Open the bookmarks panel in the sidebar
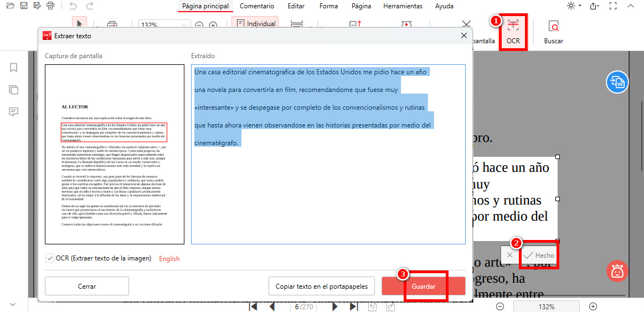Screen dimensions: 644x312 14,68
